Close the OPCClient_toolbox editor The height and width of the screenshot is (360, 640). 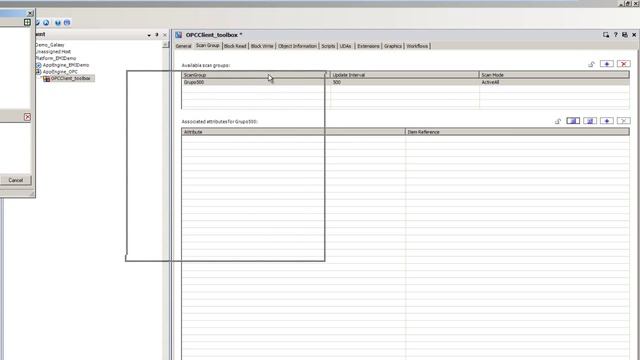point(634,35)
